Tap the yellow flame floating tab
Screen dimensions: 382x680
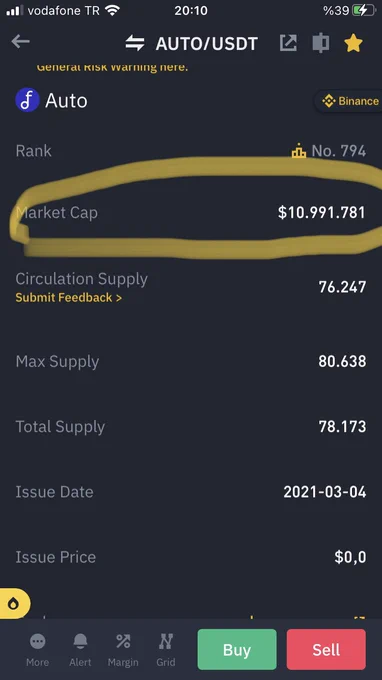(x=14, y=603)
